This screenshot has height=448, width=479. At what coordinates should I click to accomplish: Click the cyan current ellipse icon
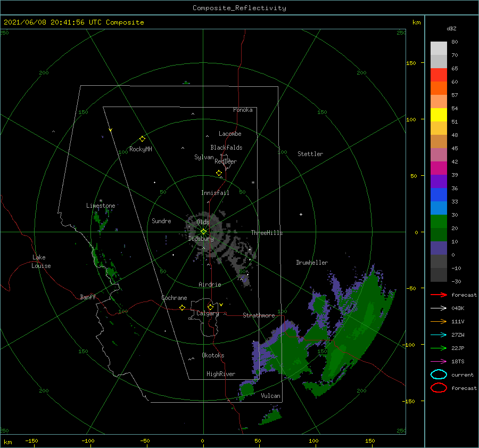point(439,374)
